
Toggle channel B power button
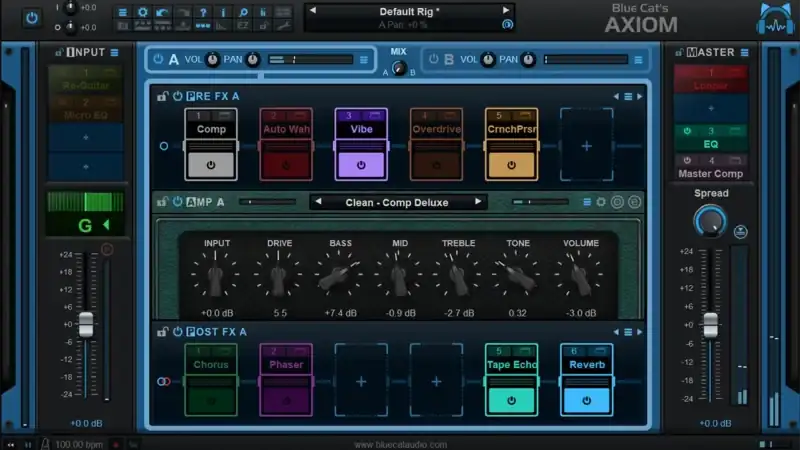coord(434,59)
